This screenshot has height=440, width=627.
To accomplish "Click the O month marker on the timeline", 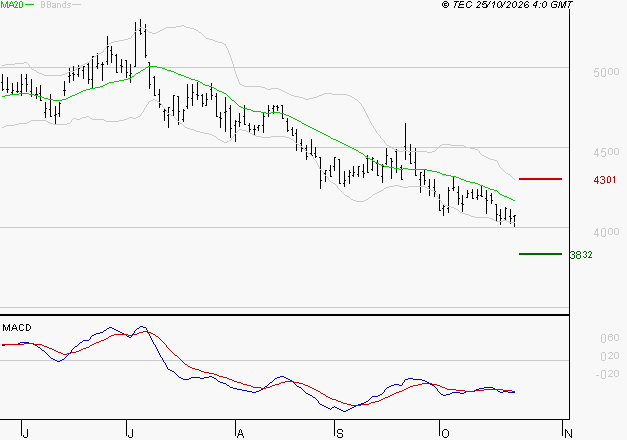I will [x=445, y=433].
